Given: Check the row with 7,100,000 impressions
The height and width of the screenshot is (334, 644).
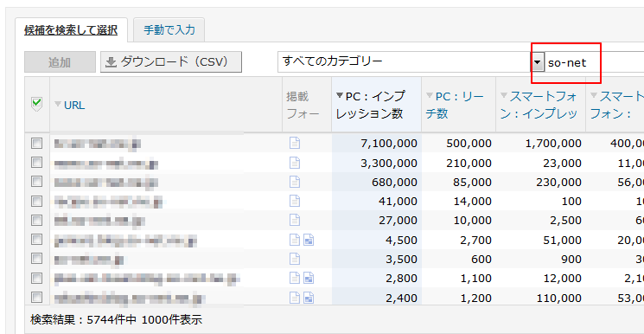Looking at the screenshot, I should coord(37,143).
